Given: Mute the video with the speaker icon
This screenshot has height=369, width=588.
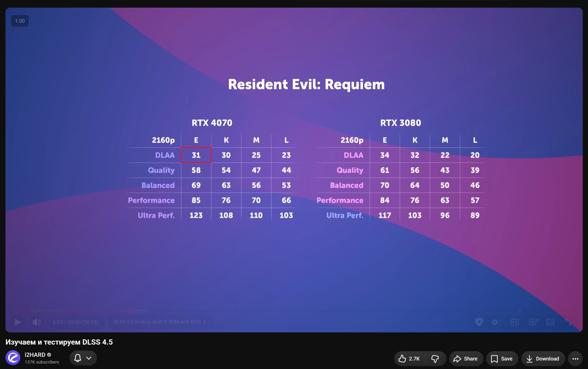Looking at the screenshot, I should [x=37, y=322].
